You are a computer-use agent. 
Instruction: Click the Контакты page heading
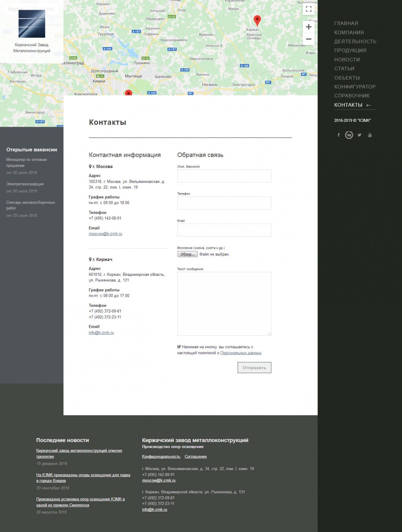(107, 122)
